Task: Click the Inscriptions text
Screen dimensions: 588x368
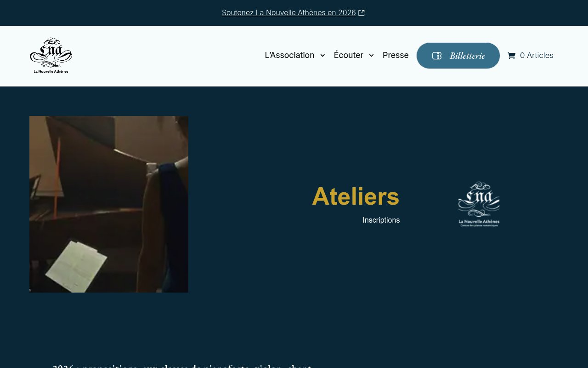Action: tap(381, 220)
